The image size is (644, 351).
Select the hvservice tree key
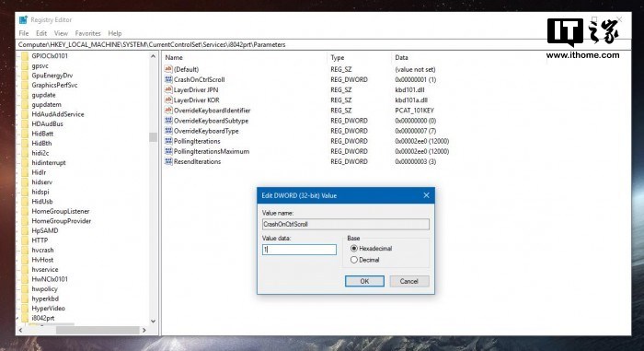(45, 270)
